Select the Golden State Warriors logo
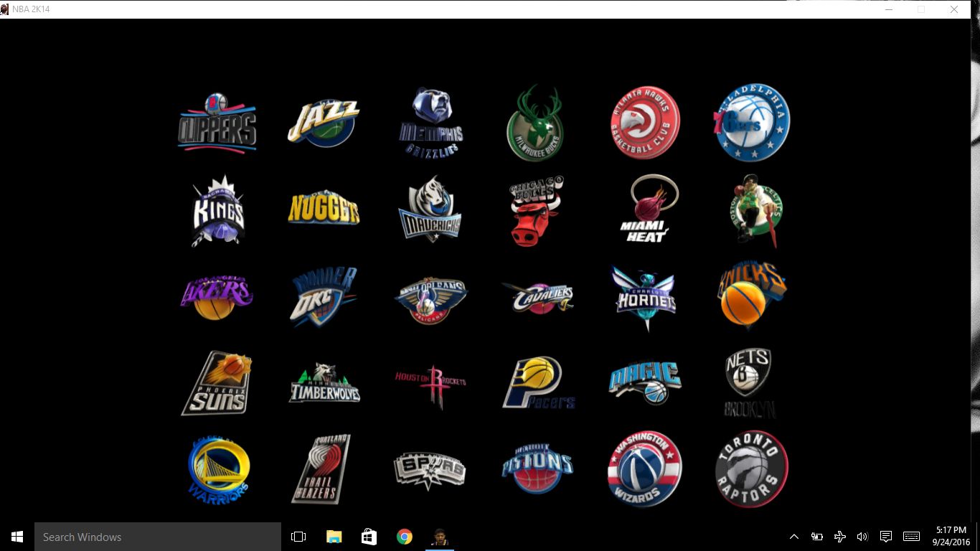Image resolution: width=980 pixels, height=551 pixels. click(x=219, y=468)
